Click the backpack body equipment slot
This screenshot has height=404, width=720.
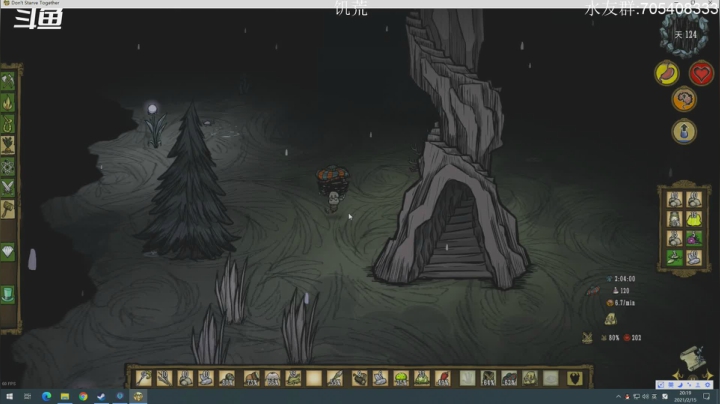click(x=529, y=378)
